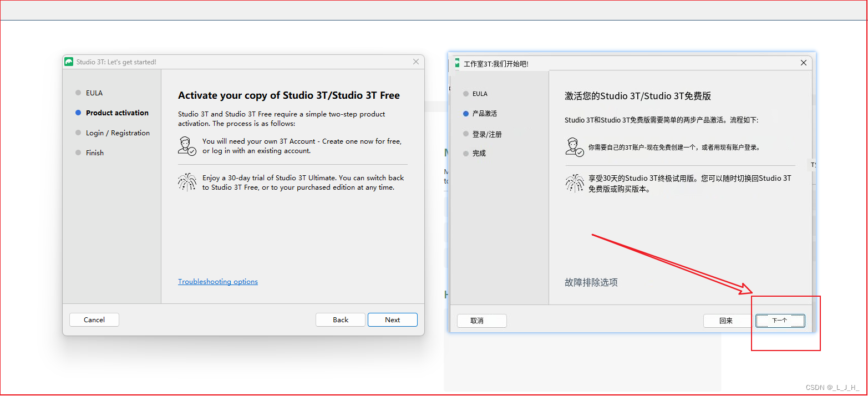
Task: Click the fireworks icon beside 享受30天 text
Action: coord(575,183)
